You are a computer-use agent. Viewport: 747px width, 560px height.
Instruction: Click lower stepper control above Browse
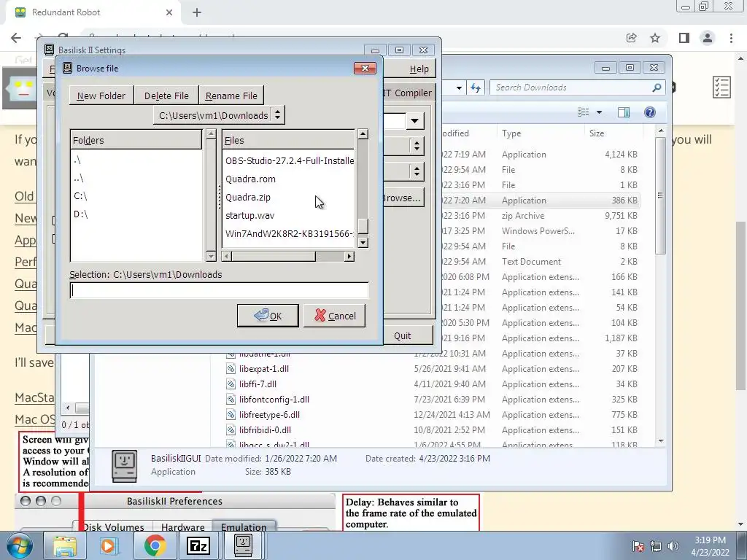coord(417,171)
